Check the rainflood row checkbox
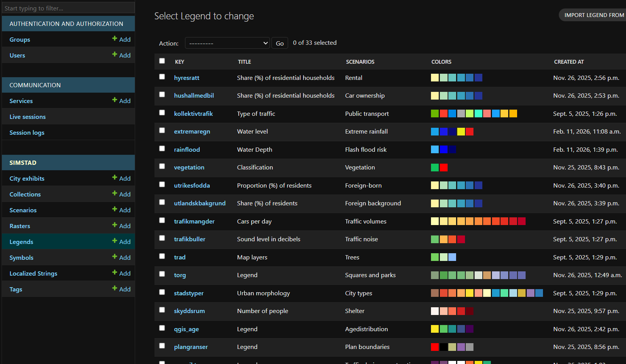Image resolution: width=626 pixels, height=364 pixels. [162, 148]
